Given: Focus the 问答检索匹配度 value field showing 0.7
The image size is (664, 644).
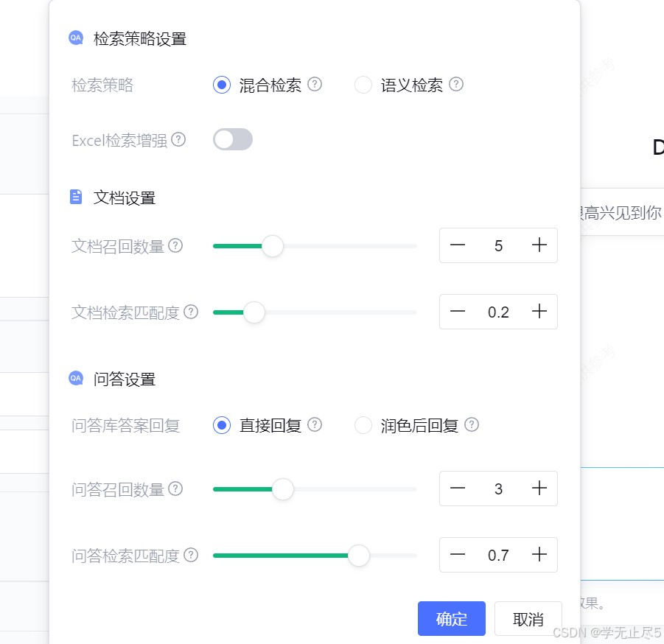Looking at the screenshot, I should pos(498,555).
